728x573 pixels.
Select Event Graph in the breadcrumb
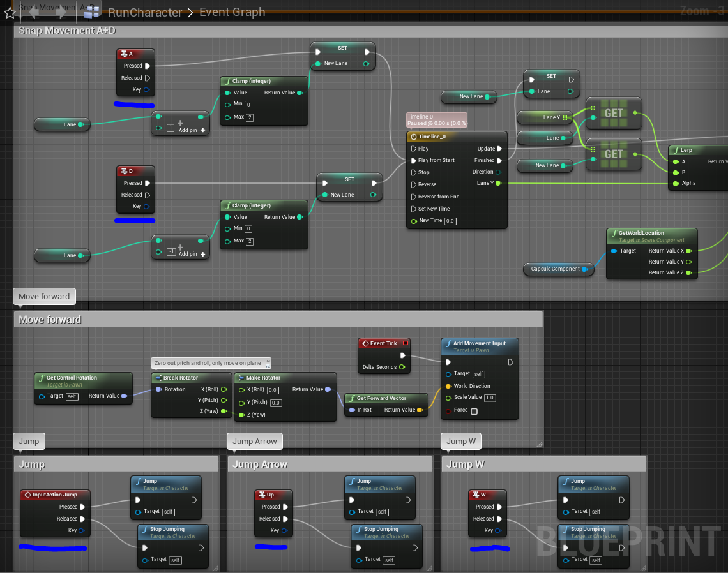click(232, 12)
